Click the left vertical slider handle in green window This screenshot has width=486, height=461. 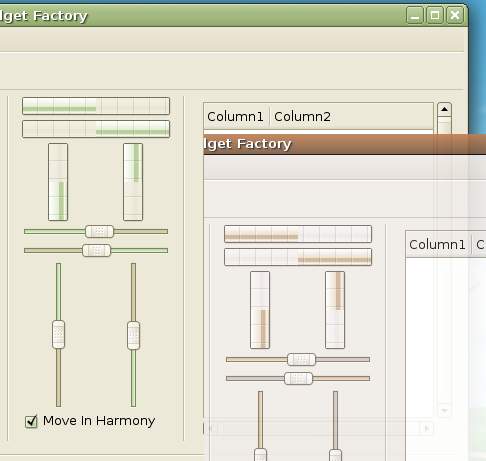click(58, 334)
